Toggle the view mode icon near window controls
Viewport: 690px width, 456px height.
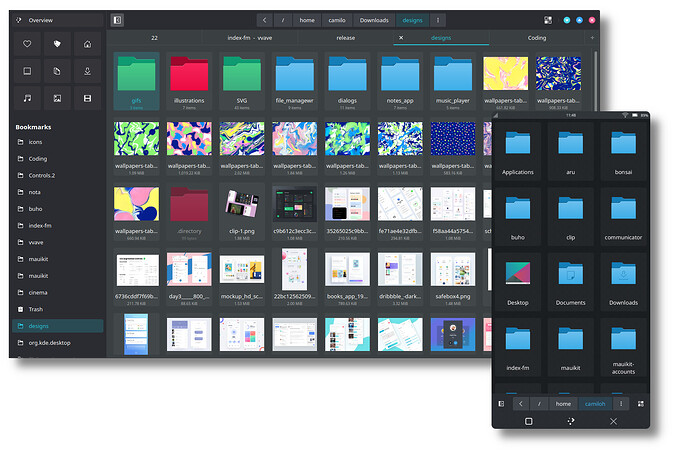[x=548, y=20]
